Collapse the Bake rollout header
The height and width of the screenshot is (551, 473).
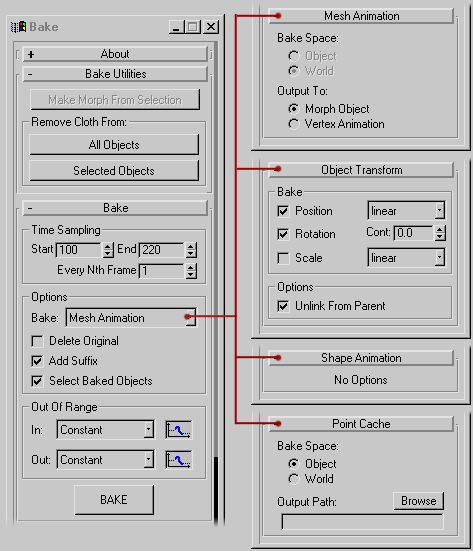pos(115,208)
